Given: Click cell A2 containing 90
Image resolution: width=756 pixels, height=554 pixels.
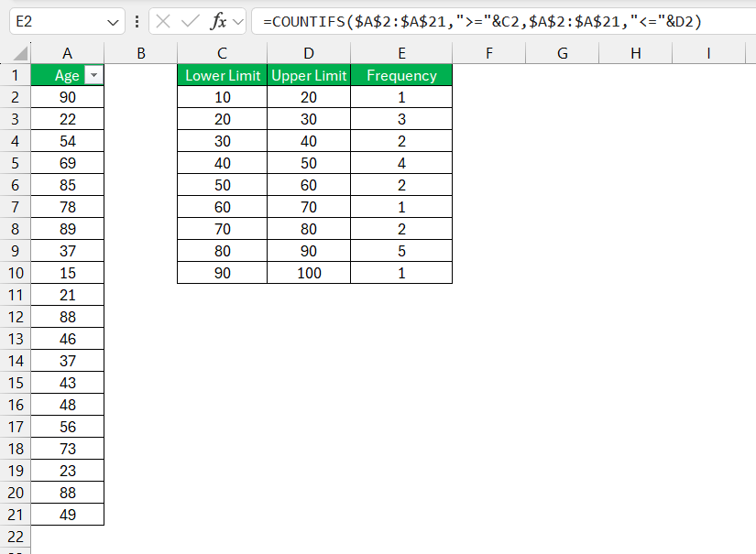Looking at the screenshot, I should pyautogui.click(x=68, y=97).
